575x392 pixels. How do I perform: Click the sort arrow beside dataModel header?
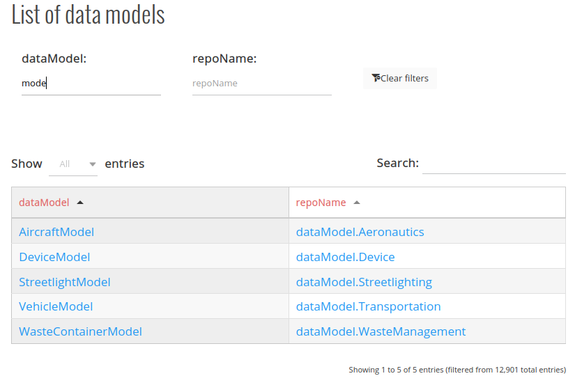[80, 203]
